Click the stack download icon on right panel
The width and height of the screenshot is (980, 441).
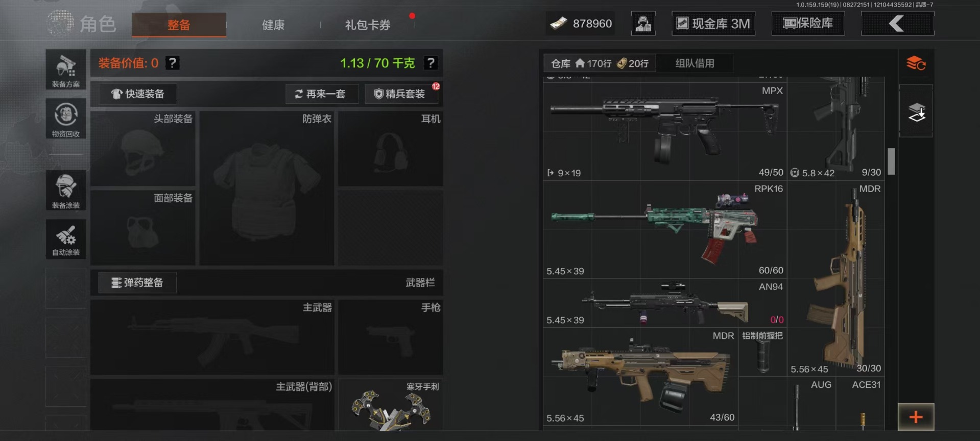916,111
